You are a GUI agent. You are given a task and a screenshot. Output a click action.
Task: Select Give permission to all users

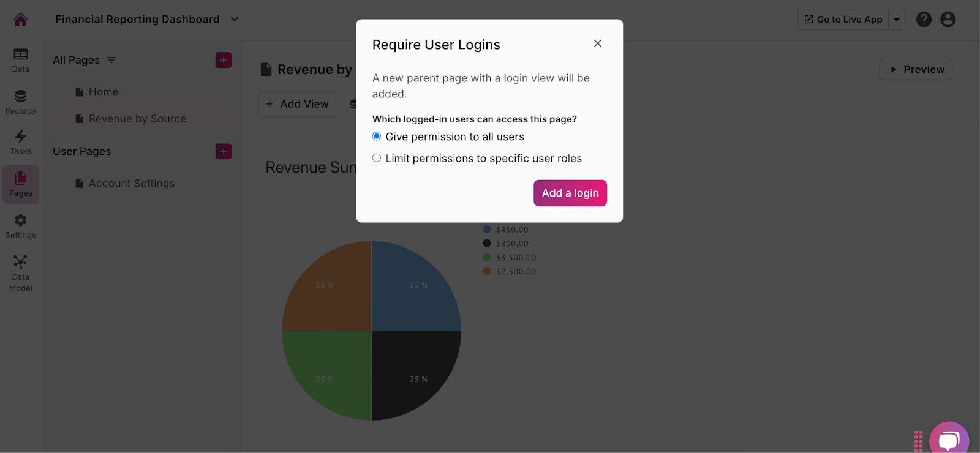pyautogui.click(x=377, y=137)
